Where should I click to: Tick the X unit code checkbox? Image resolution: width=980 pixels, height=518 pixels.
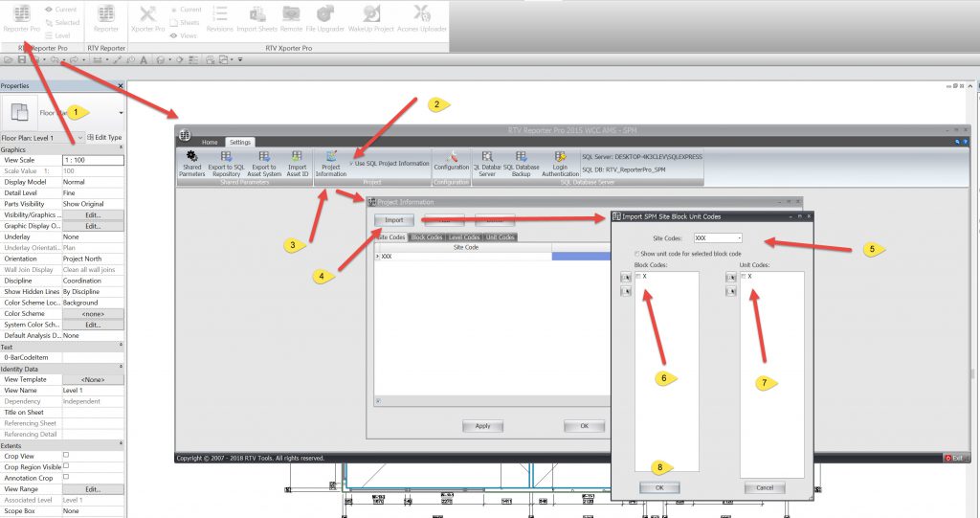point(744,276)
